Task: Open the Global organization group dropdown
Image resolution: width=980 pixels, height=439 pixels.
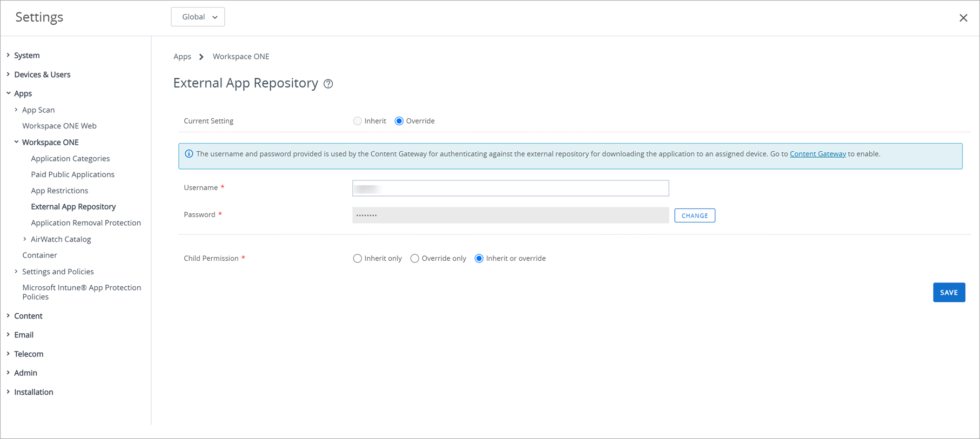Action: (x=198, y=17)
